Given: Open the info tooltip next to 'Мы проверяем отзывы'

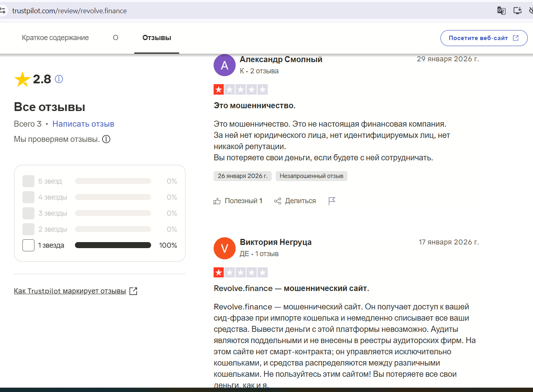Looking at the screenshot, I should 105,139.
